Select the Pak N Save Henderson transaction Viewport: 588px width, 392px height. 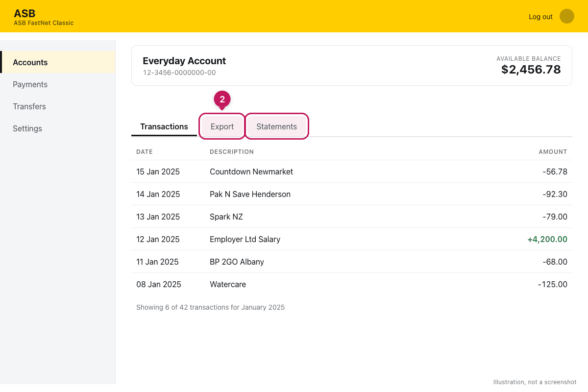[x=352, y=194]
